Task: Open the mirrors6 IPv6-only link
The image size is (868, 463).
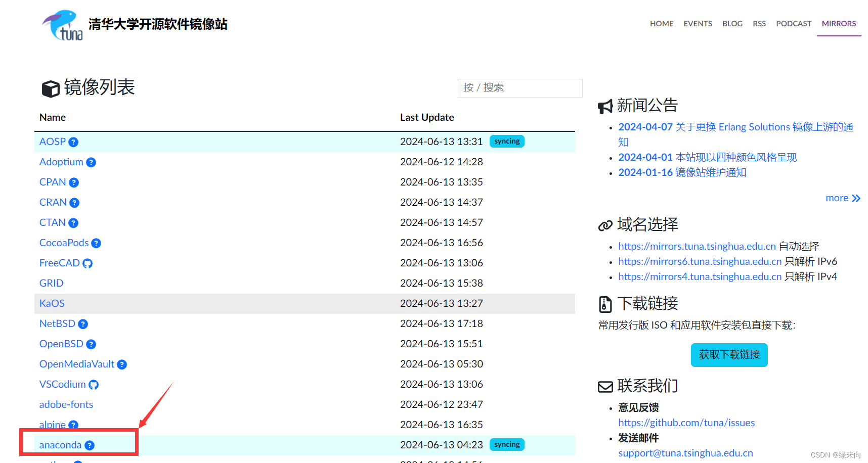Action: [700, 261]
